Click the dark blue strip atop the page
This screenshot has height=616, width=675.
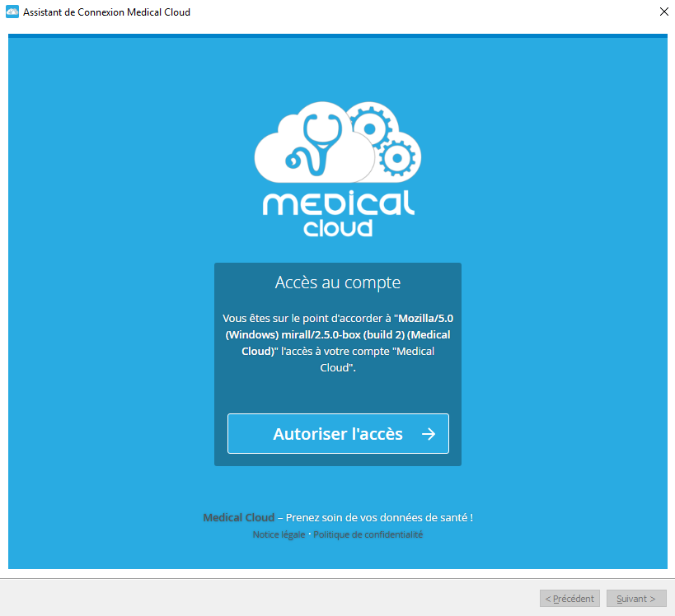pos(338,35)
